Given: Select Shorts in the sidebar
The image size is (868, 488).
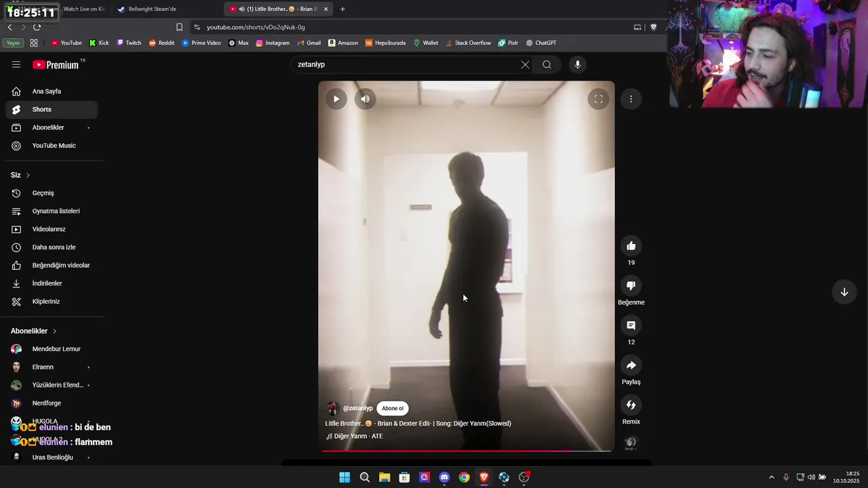Looking at the screenshot, I should (x=51, y=109).
